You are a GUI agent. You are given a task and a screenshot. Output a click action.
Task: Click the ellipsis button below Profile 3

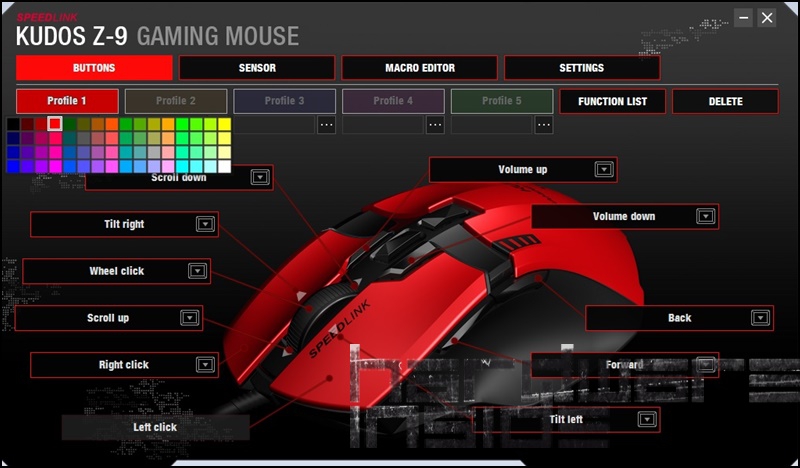point(326,125)
